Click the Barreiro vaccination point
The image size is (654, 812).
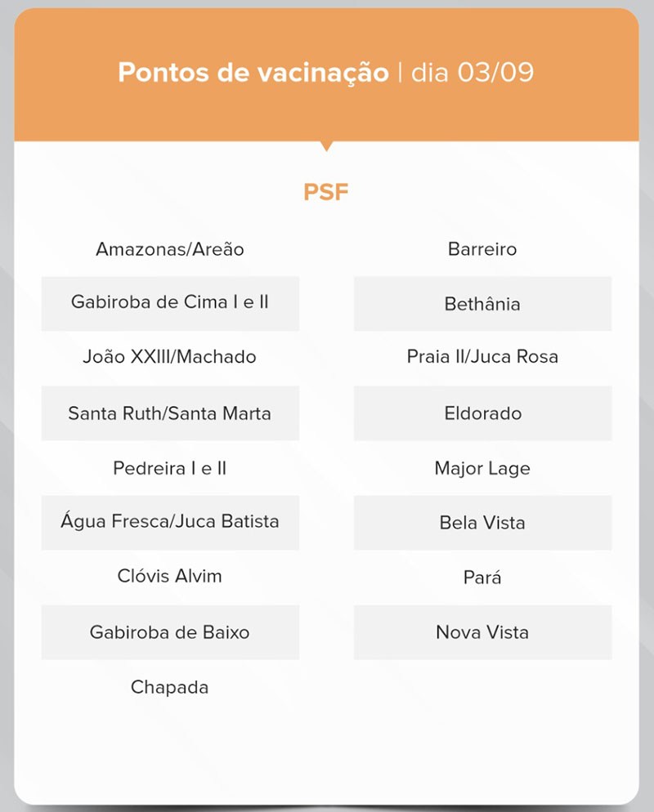482,249
